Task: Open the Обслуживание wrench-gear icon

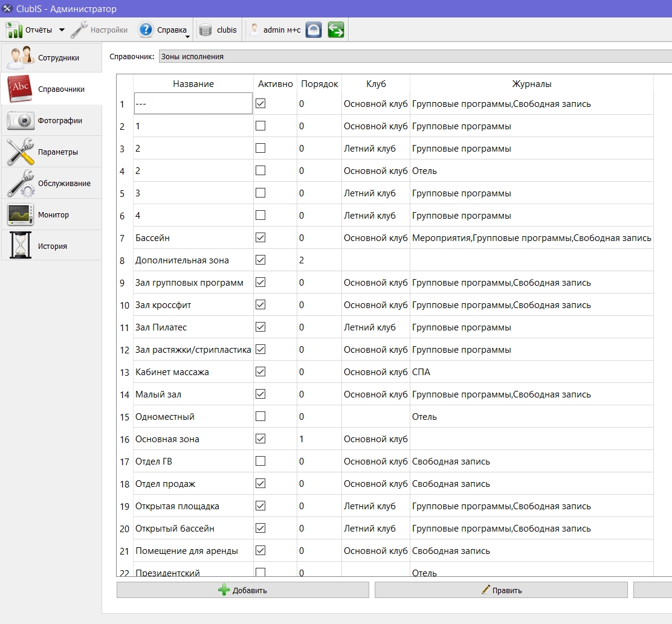Action: [21, 183]
